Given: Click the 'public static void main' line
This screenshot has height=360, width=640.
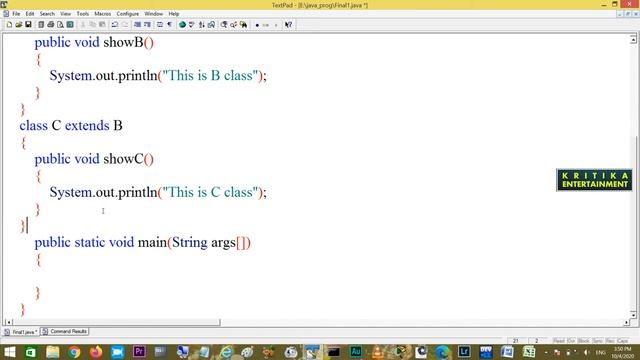Looking at the screenshot, I should [142, 242].
